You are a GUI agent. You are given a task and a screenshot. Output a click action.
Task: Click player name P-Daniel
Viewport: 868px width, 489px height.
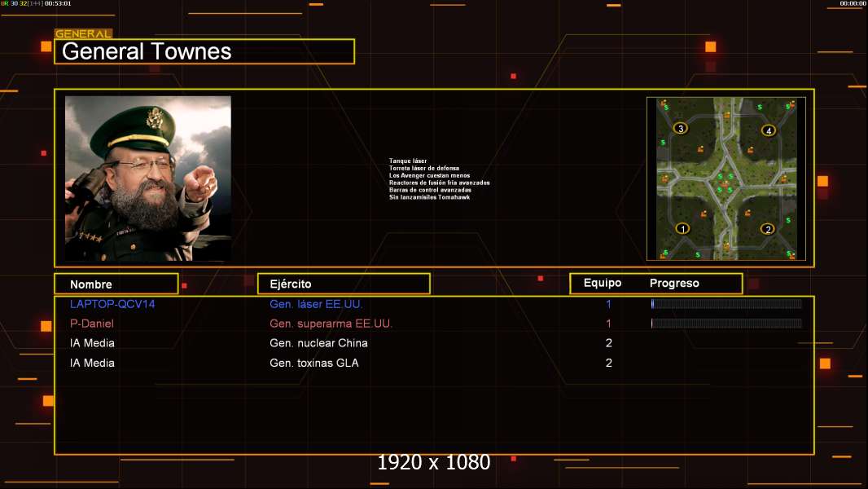tap(92, 324)
